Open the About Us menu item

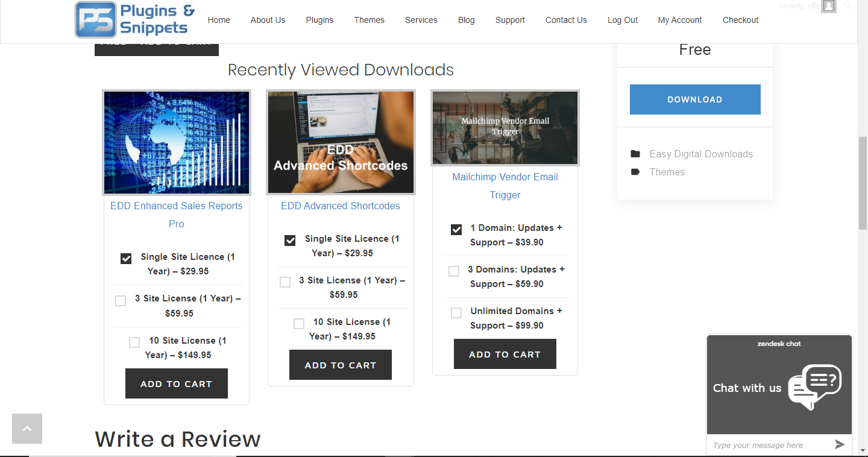pos(268,20)
